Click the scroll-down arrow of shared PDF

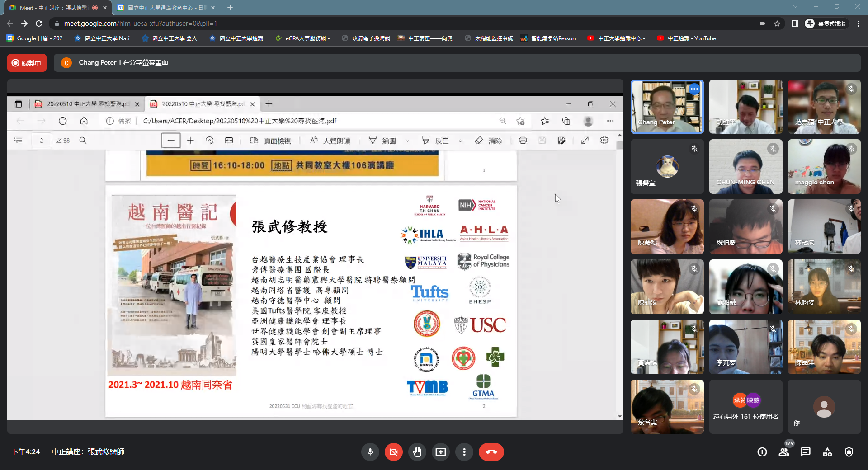[x=619, y=416]
